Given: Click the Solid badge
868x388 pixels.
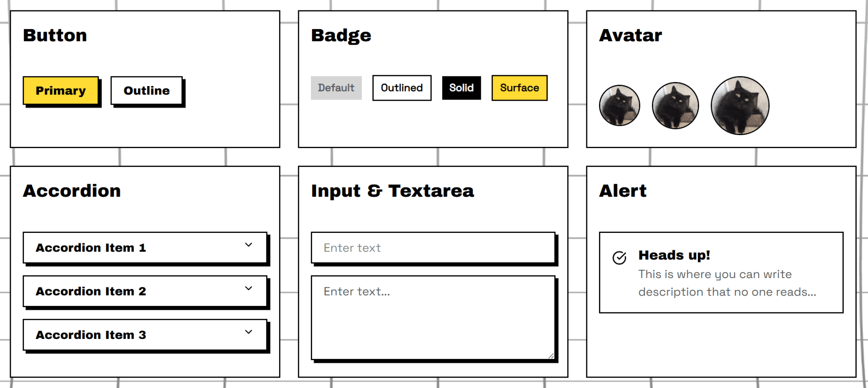Looking at the screenshot, I should (461, 88).
